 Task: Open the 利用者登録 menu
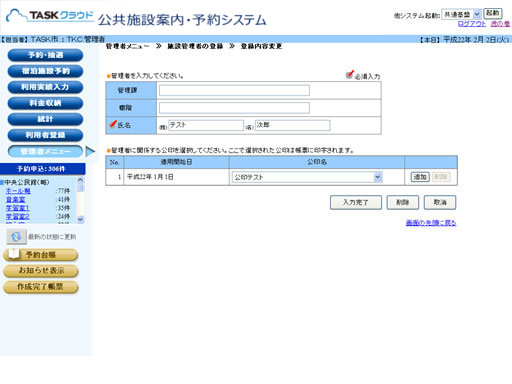tap(45, 135)
